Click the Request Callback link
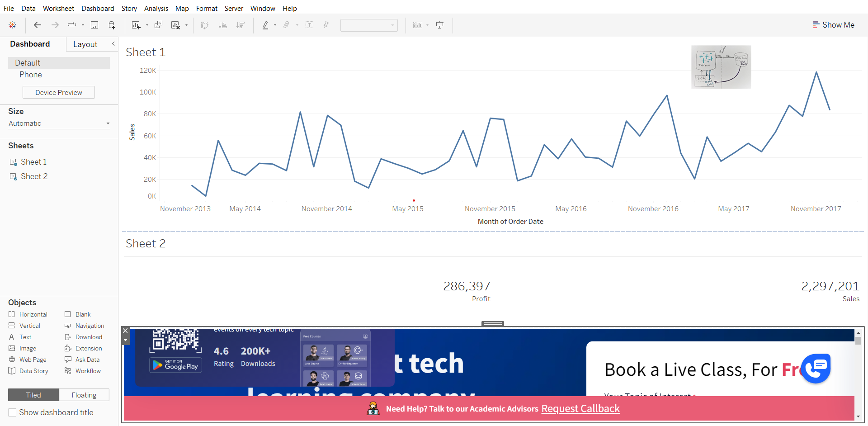Image resolution: width=868 pixels, height=426 pixels. (x=580, y=409)
